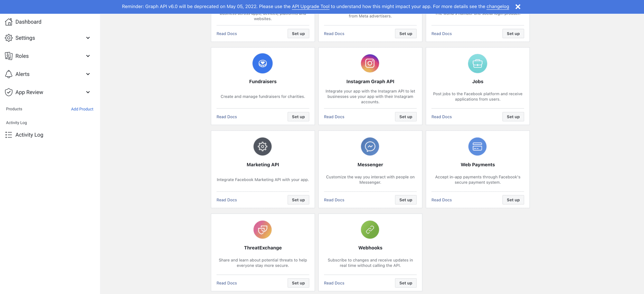Click the Instagram Graph API logo icon
This screenshot has height=294, width=644.
pyautogui.click(x=370, y=63)
